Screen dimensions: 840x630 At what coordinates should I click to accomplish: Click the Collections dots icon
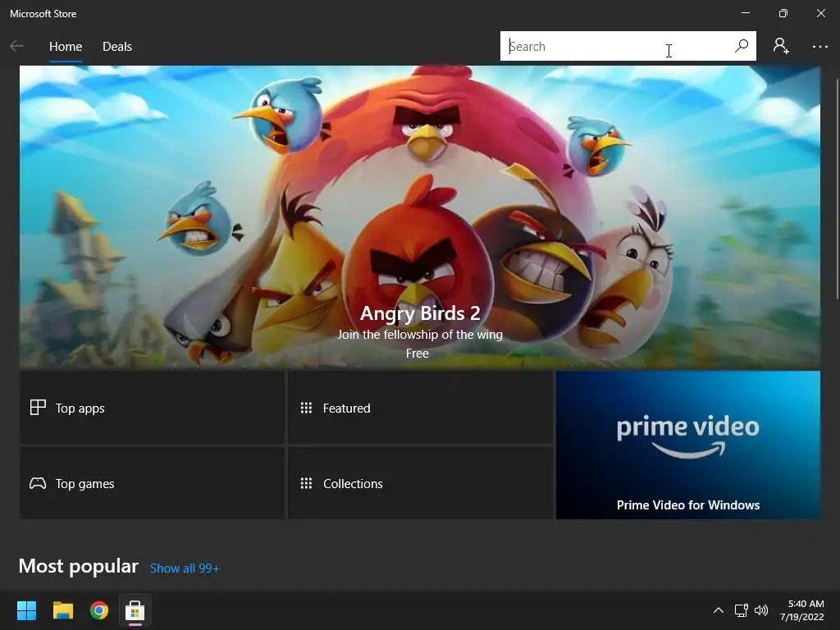tap(306, 484)
